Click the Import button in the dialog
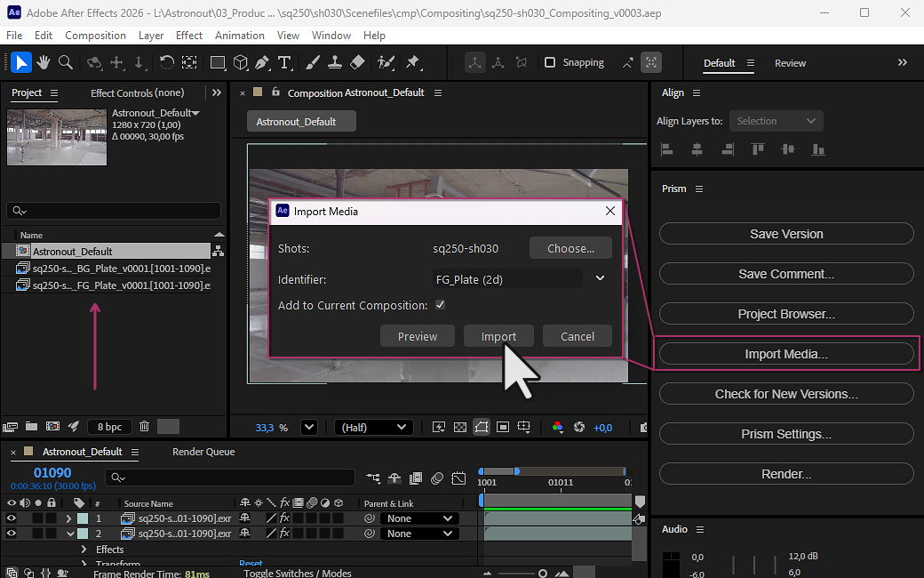The width and height of the screenshot is (924, 578). tap(498, 335)
